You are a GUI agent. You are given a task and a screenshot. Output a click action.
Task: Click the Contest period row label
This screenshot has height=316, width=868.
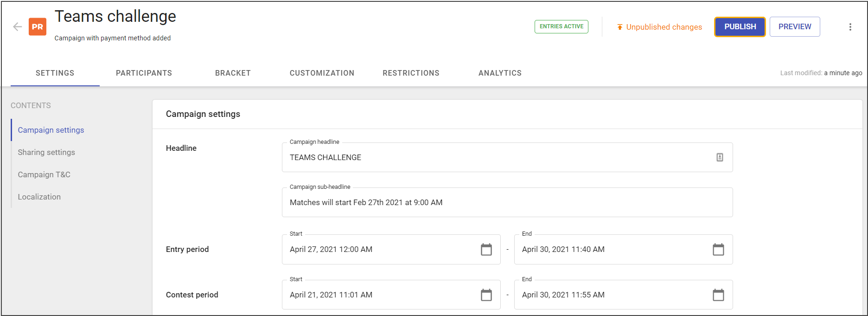click(x=192, y=295)
